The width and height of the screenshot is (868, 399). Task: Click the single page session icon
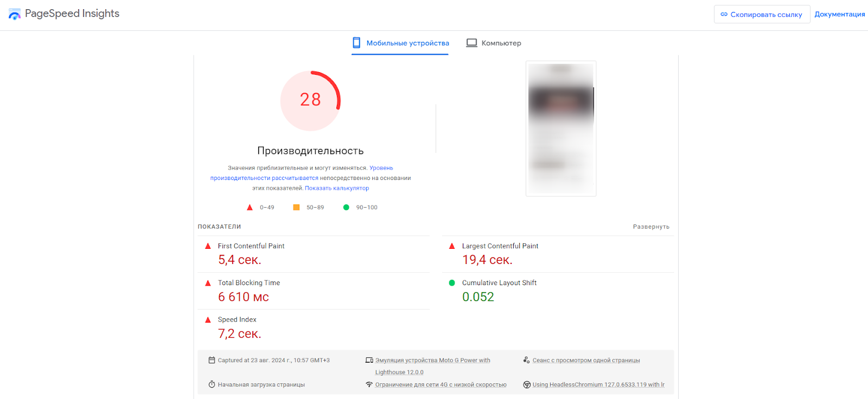click(526, 360)
